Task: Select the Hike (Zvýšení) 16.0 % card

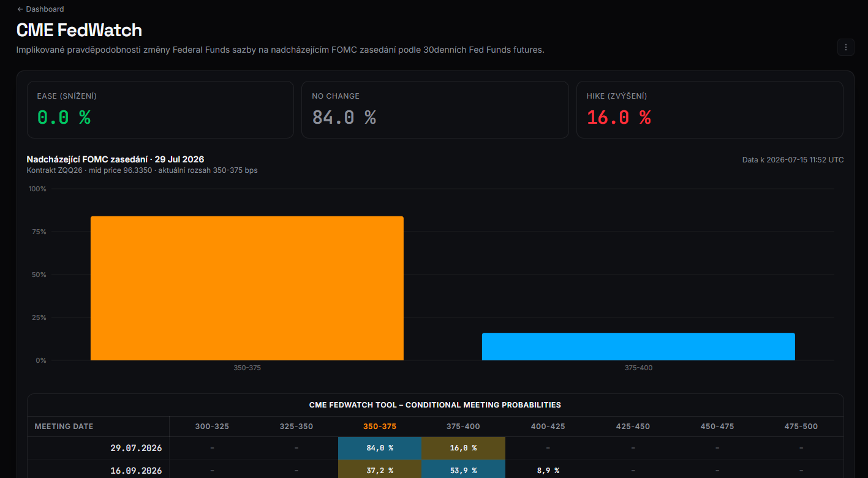Action: click(710, 110)
